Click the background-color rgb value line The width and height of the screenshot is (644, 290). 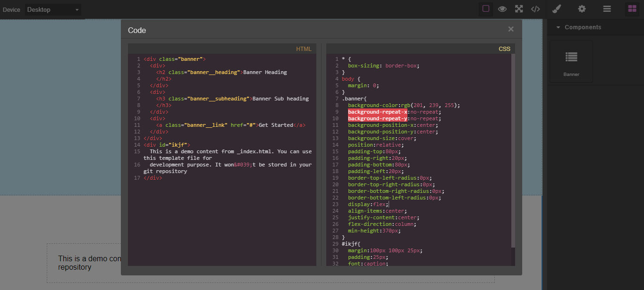[404, 106]
